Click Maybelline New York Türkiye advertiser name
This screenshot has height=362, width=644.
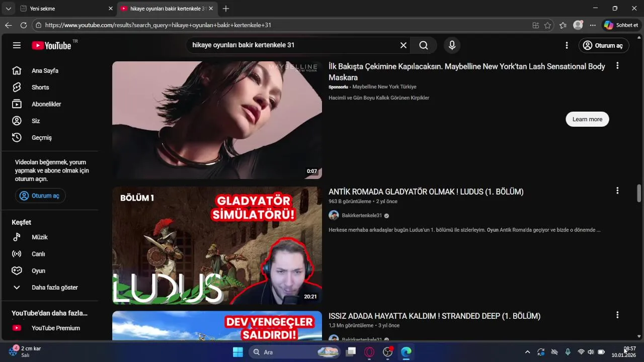point(384,87)
